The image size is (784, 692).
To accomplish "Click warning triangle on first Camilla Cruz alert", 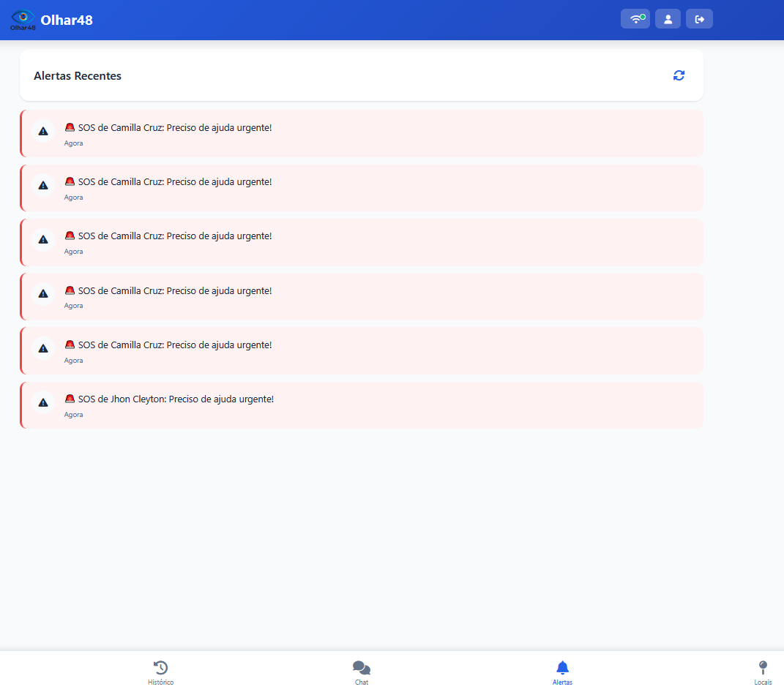I will 43,131.
